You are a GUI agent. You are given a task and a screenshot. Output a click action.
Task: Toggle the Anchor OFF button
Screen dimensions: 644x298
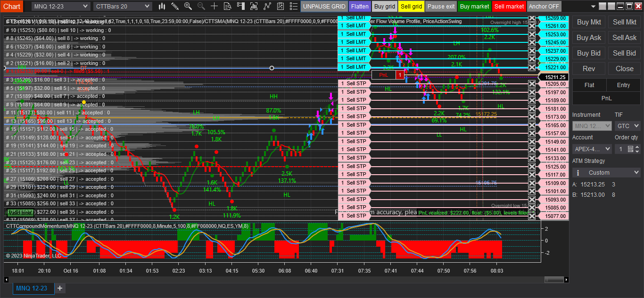click(x=544, y=7)
